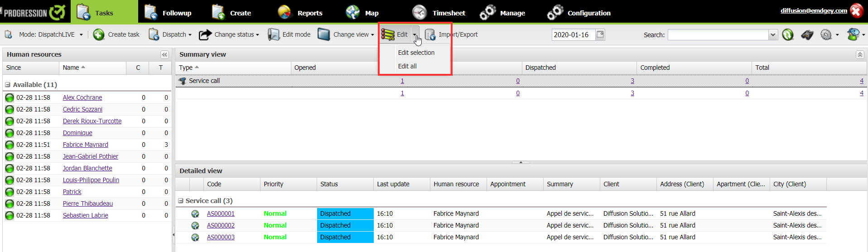The height and width of the screenshot is (252, 868).
Task: Sort Summary view by Type column
Action: (x=233, y=68)
